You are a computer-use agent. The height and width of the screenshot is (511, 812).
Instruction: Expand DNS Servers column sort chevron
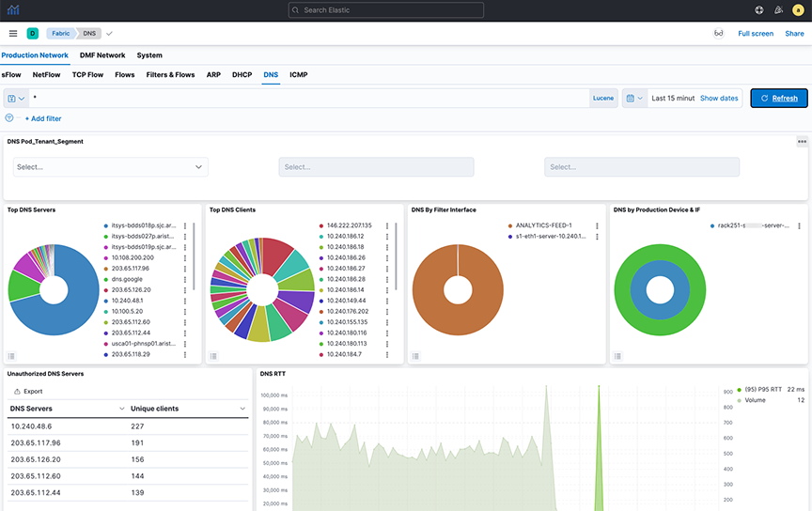click(121, 409)
